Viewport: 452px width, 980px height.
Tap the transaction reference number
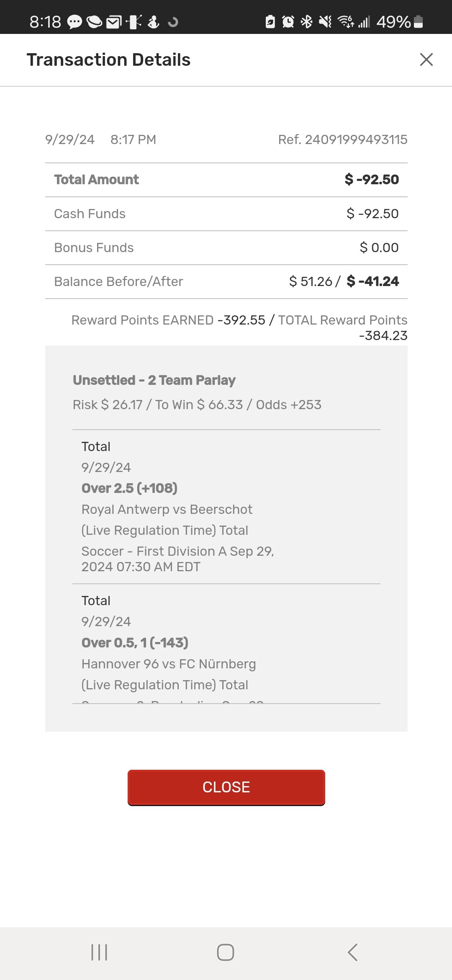(343, 139)
